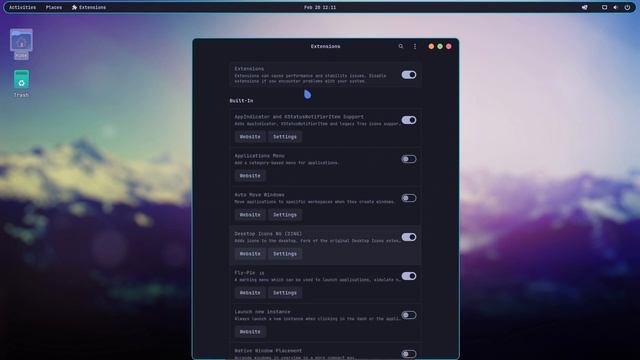Open the Activities overview
Viewport: 640px width, 360px height.
(x=22, y=7)
